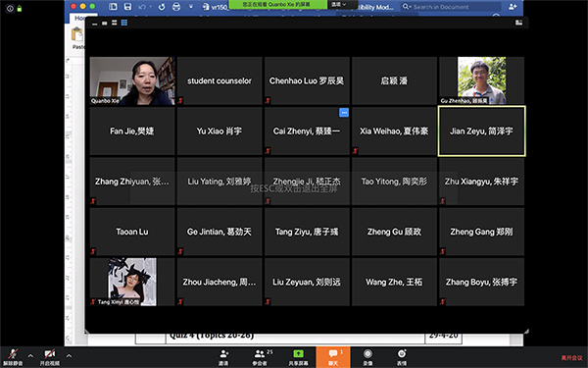588x368 pixels.
Task: Click the Record icon
Action: pos(367,357)
